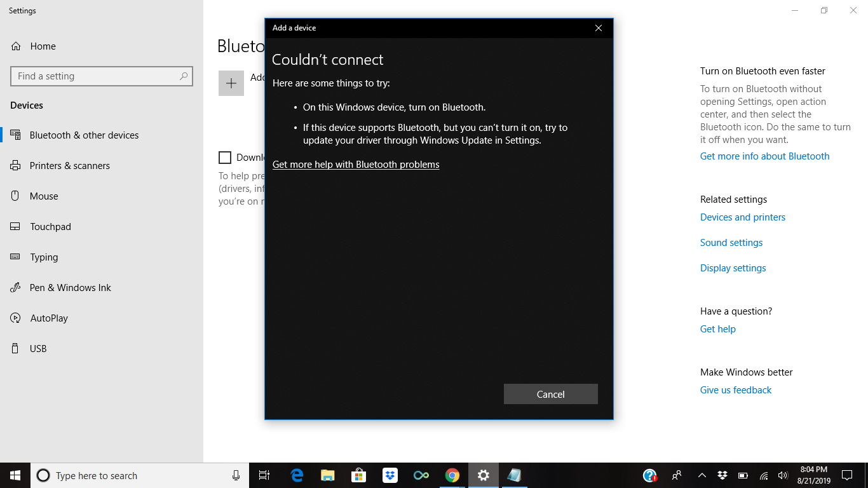Open the Windows Start menu
This screenshot has width=868, height=488.
click(x=15, y=475)
